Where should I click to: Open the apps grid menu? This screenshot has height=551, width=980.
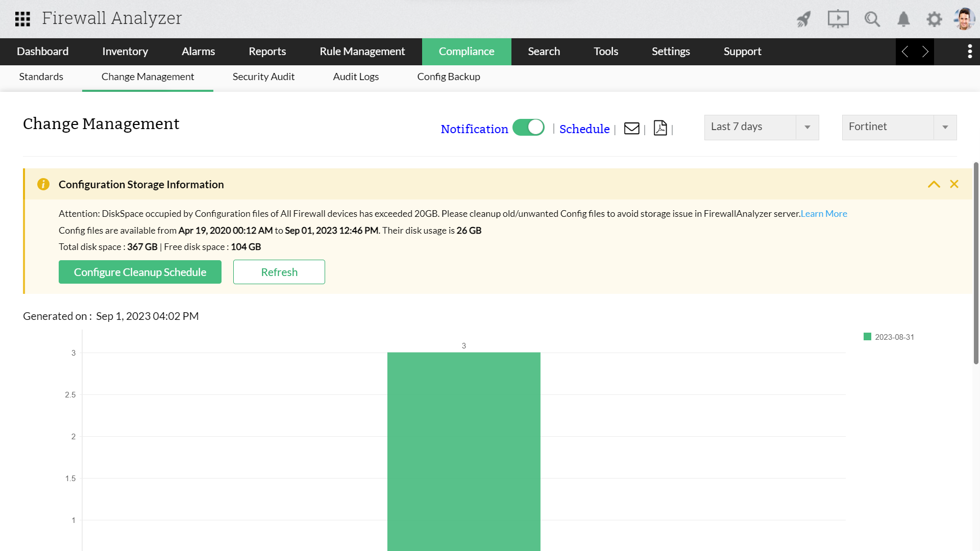pyautogui.click(x=22, y=19)
